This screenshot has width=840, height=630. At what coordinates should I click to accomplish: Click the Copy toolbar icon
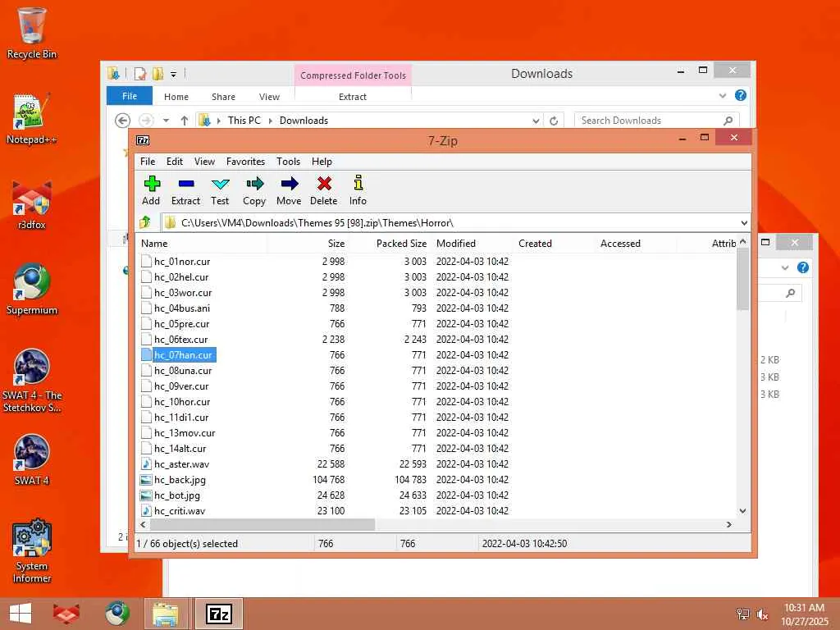pyautogui.click(x=254, y=184)
